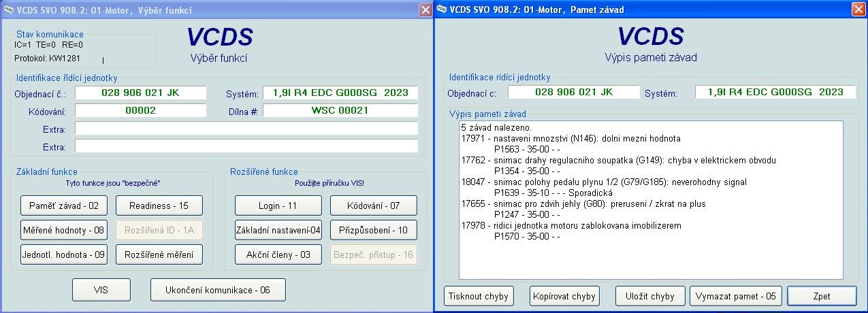Click the Login - 11 button

278,205
